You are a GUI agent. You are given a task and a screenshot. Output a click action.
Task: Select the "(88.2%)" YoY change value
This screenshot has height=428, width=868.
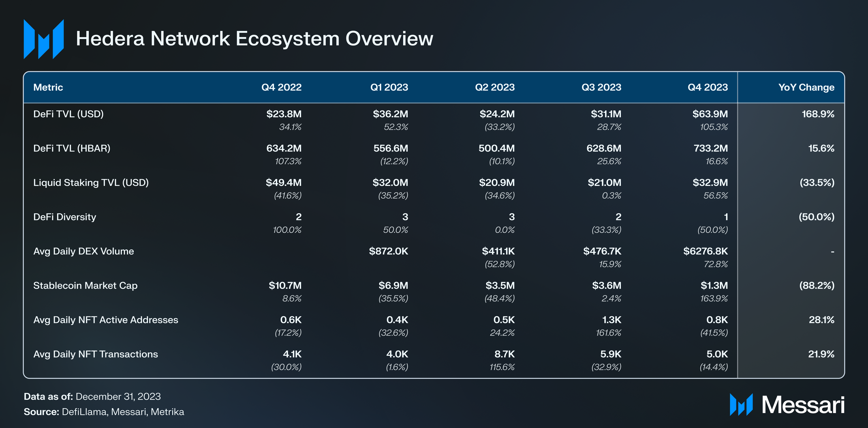(817, 286)
